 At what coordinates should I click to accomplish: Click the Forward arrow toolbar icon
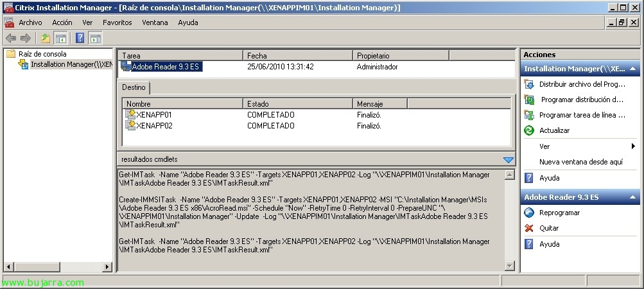[x=26, y=39]
